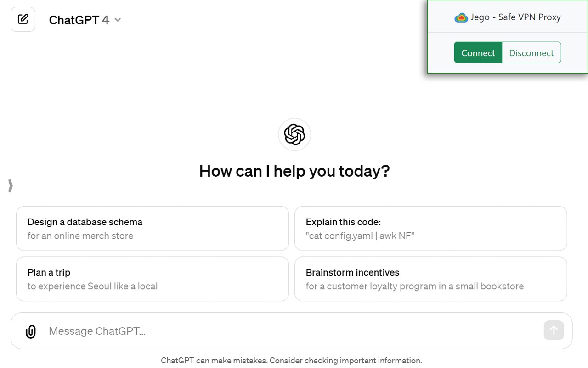Disconnect from the Jego VPN
This screenshot has height=368, width=588.
(x=531, y=52)
